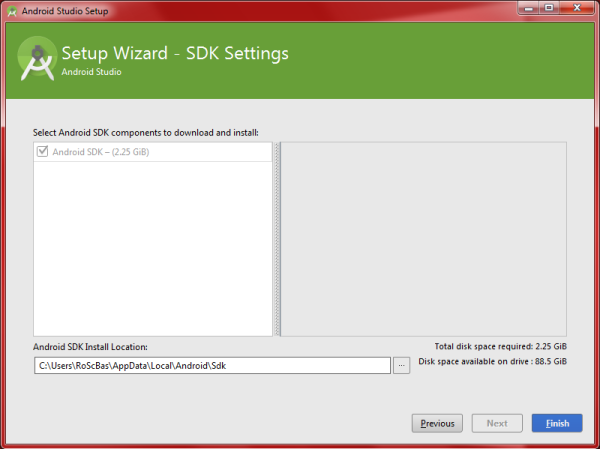Screen dimensions: 600x449
Task: Complete setup with the Finish button
Action: (557, 423)
